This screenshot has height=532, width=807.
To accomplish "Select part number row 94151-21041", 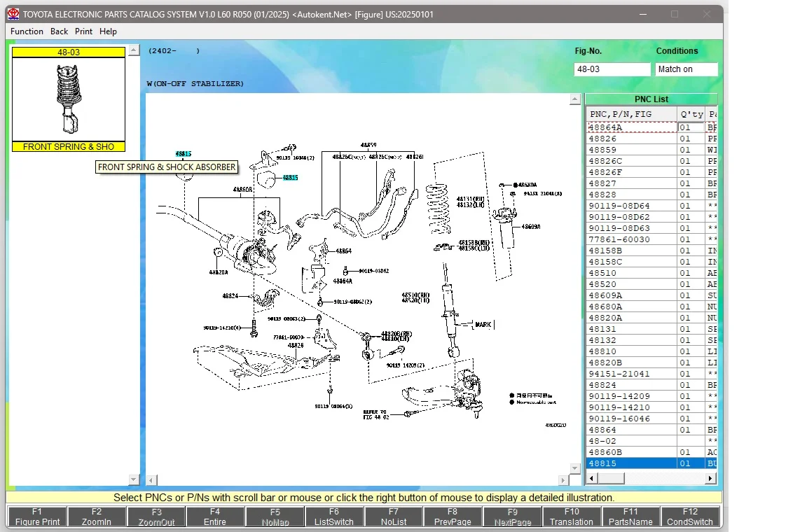I will (x=651, y=374).
